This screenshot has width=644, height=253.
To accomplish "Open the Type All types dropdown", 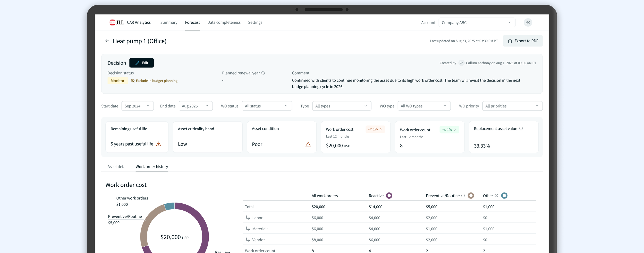I will tap(342, 106).
